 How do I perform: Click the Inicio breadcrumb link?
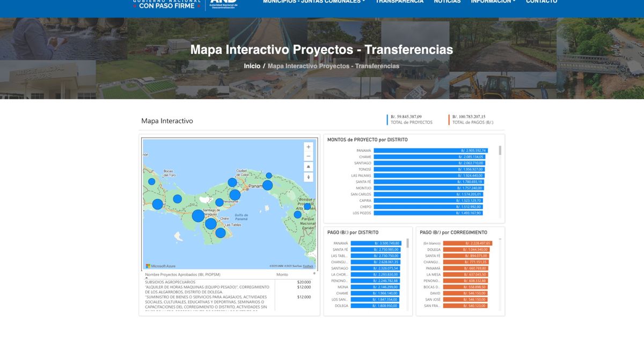[x=252, y=66]
